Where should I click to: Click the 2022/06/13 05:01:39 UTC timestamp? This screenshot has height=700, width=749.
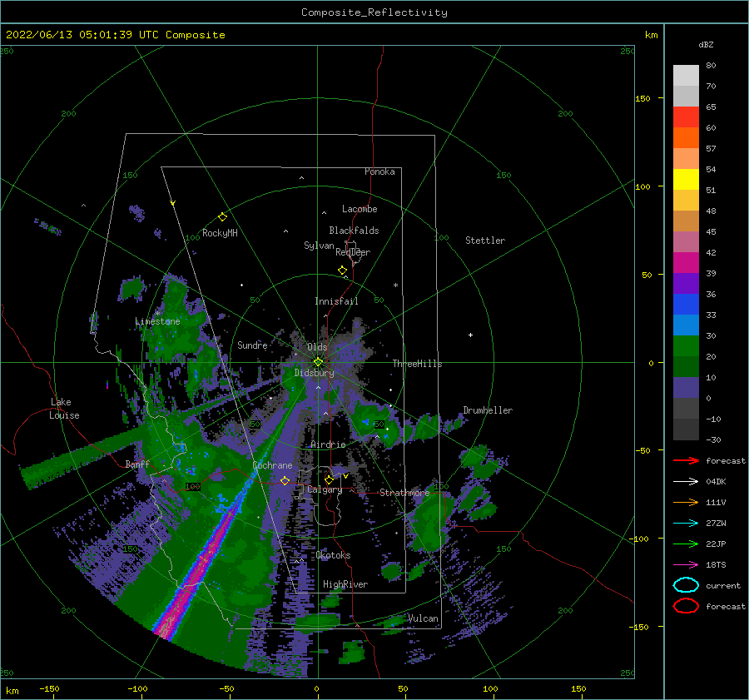82,35
